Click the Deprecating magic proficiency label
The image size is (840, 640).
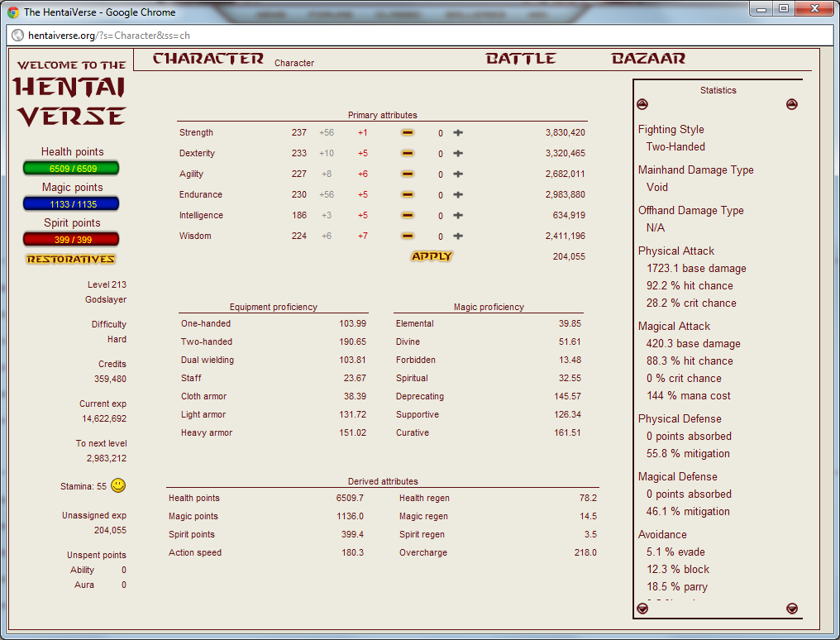420,396
